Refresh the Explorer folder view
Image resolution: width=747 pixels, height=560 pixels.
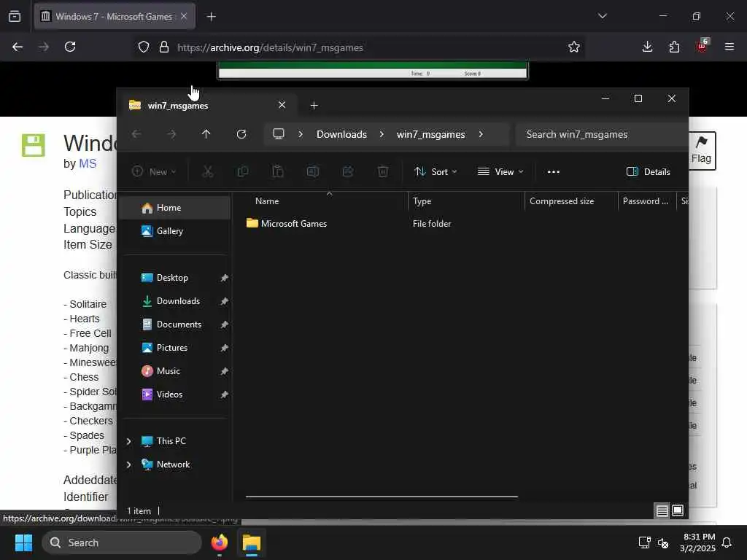coord(241,134)
